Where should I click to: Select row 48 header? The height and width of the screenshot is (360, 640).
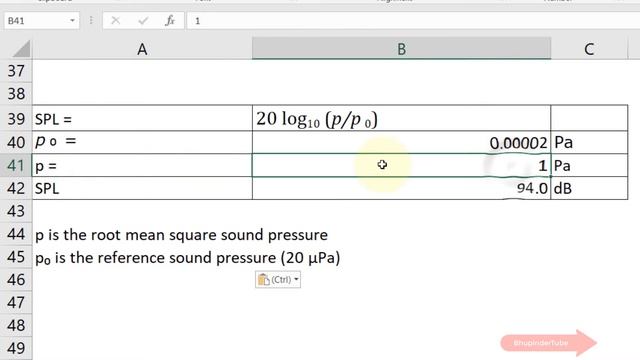coord(16,325)
